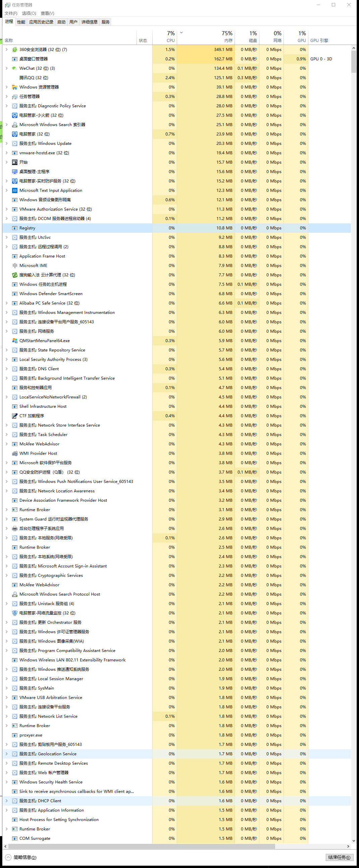Switch to the 启动 tab
This screenshot has width=359, height=868.
click(x=61, y=22)
